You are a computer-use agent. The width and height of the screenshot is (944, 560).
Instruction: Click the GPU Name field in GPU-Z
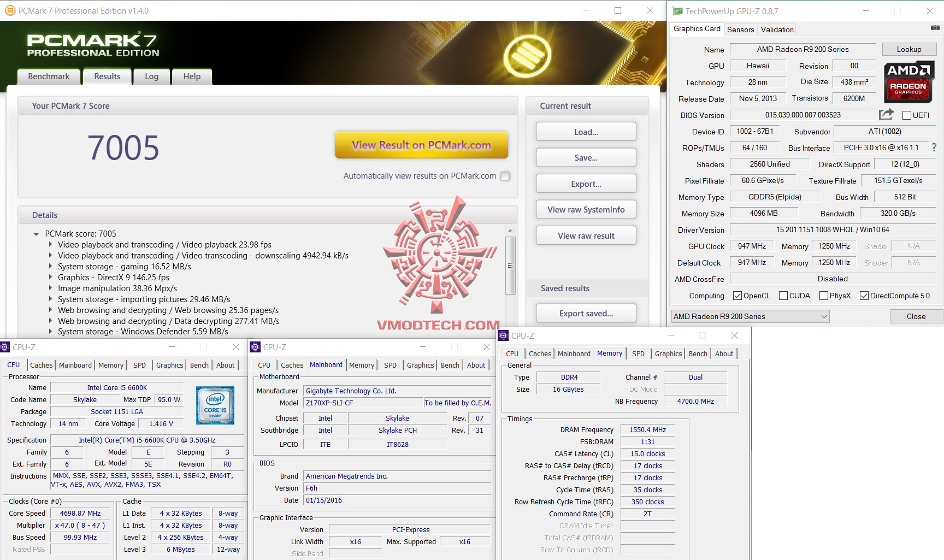[x=803, y=49]
